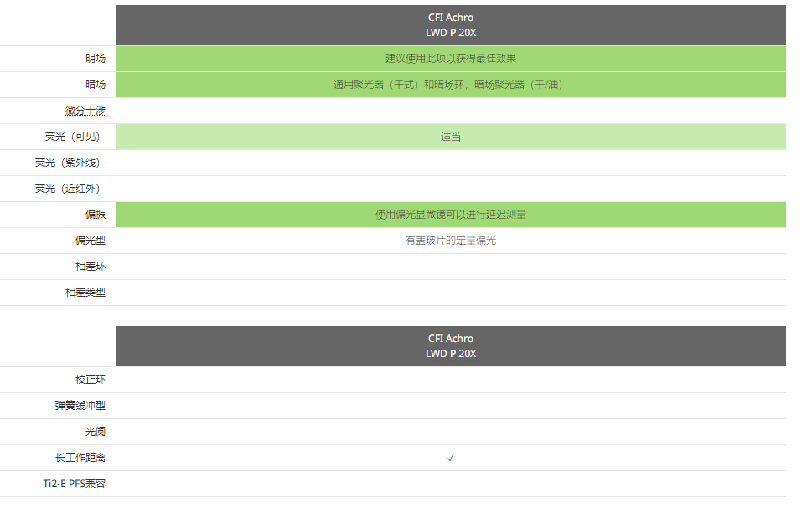Select the top CFI Achro LWD P 20X header
This screenshot has height=508, width=812.
[x=451, y=25]
